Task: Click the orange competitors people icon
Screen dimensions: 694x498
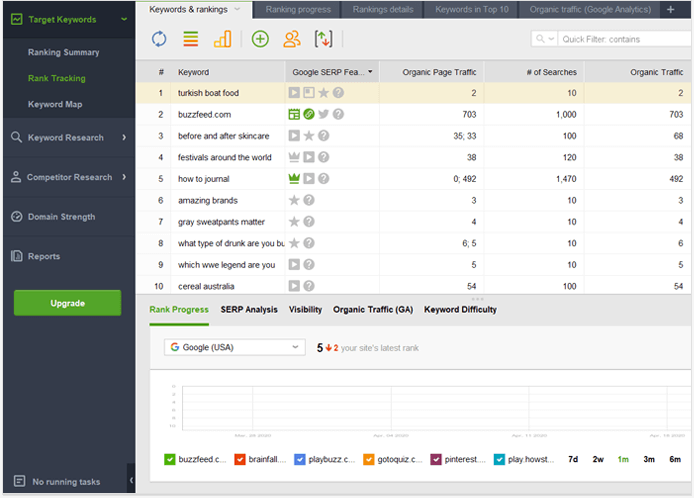Action: click(x=292, y=39)
